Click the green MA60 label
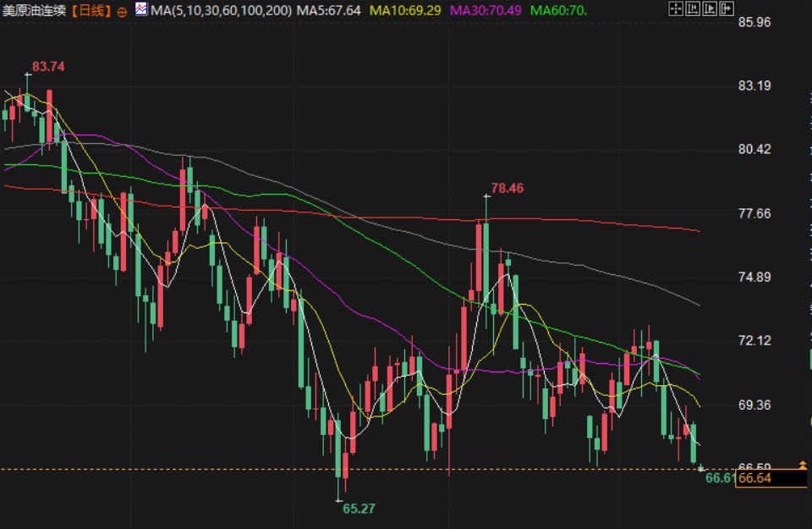This screenshot has width=812, height=529. click(559, 10)
